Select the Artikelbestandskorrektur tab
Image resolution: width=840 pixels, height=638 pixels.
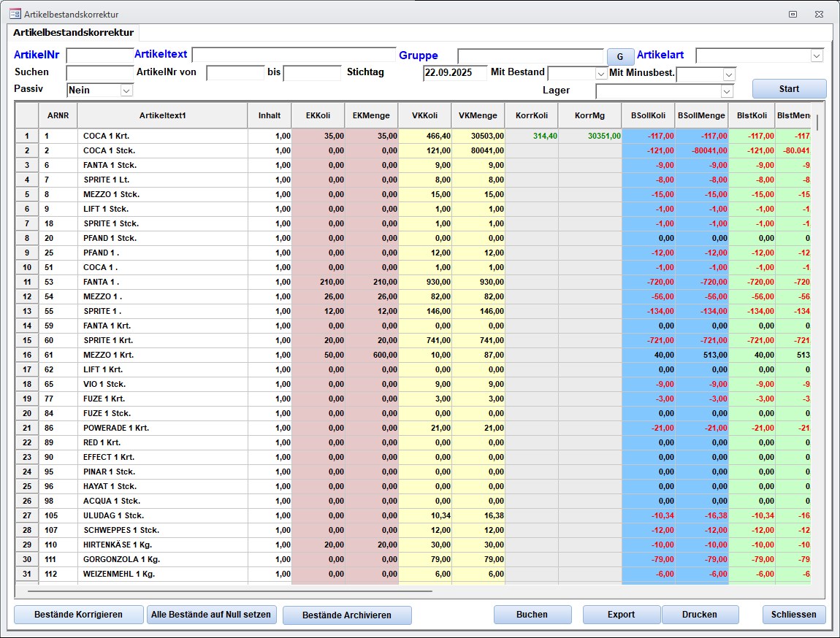click(73, 33)
